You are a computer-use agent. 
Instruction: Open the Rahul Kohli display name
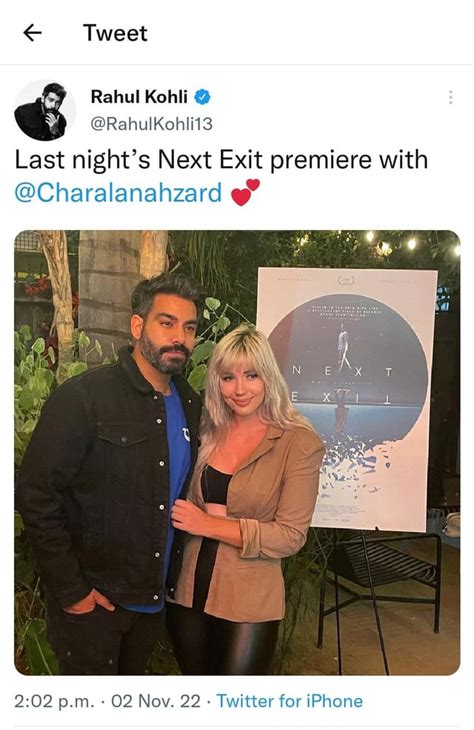[x=139, y=97]
